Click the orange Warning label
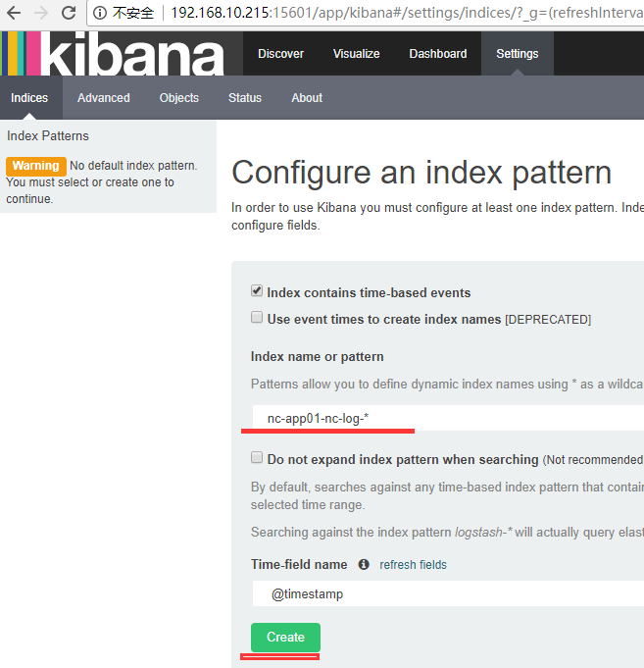 point(35,166)
